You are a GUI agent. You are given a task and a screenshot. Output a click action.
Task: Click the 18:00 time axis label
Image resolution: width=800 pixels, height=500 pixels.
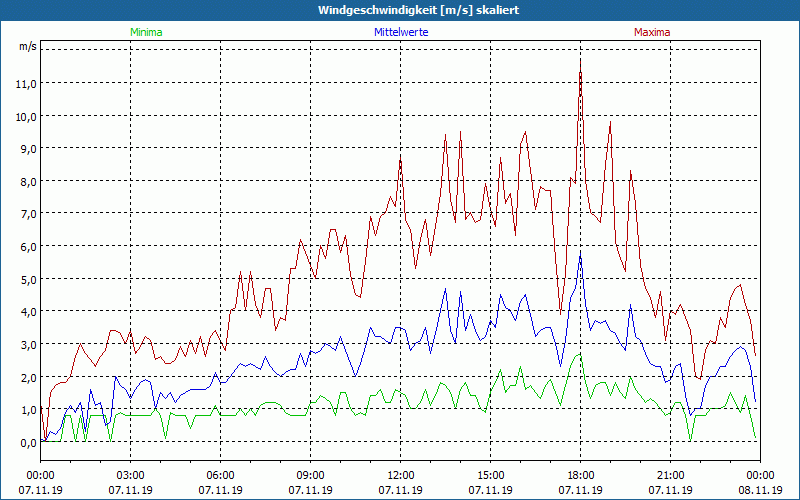(x=581, y=476)
